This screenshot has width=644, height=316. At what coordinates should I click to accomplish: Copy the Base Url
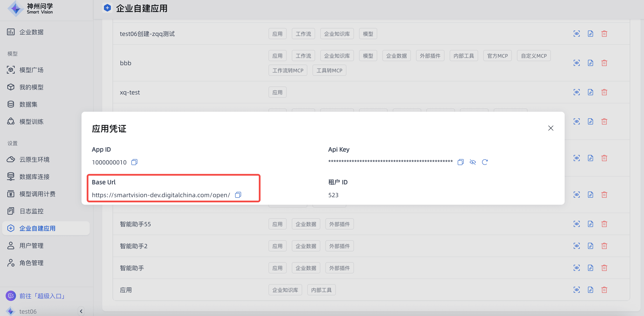point(238,195)
